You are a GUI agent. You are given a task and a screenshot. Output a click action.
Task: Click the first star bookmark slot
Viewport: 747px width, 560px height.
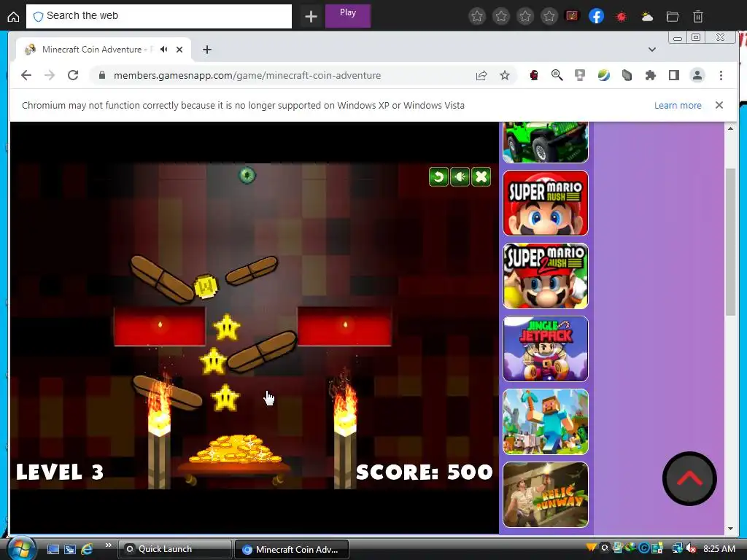pos(476,16)
